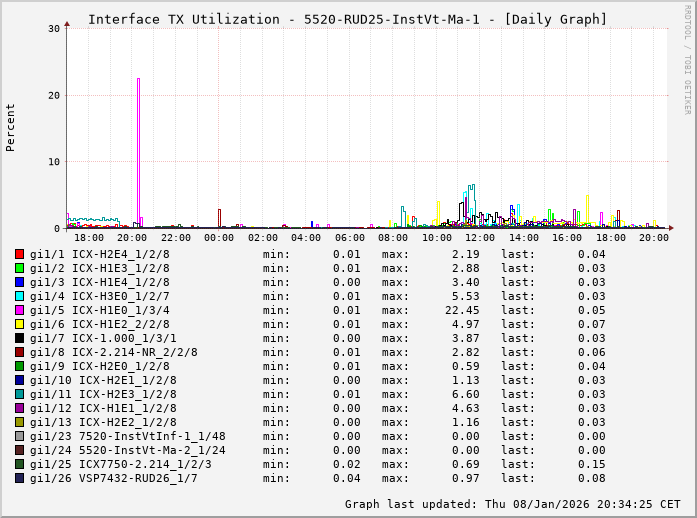Click the max value 6.60 for gi1/11
Image resolution: width=697 pixels, height=518 pixels.
click(466, 394)
